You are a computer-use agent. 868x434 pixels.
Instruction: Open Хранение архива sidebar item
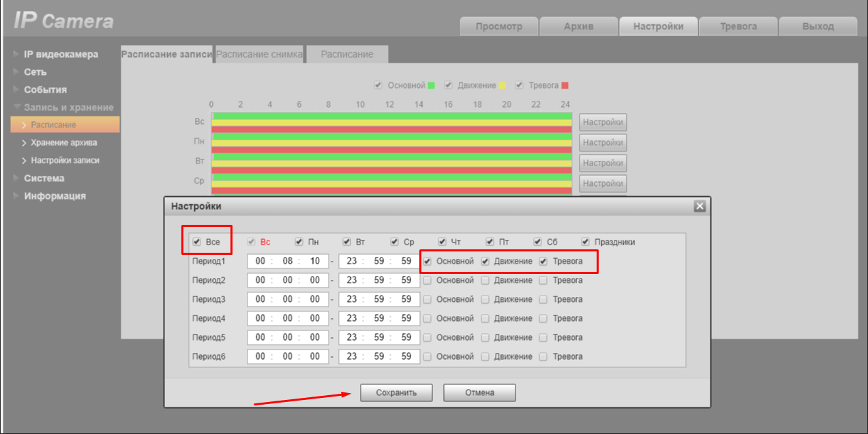tap(63, 142)
